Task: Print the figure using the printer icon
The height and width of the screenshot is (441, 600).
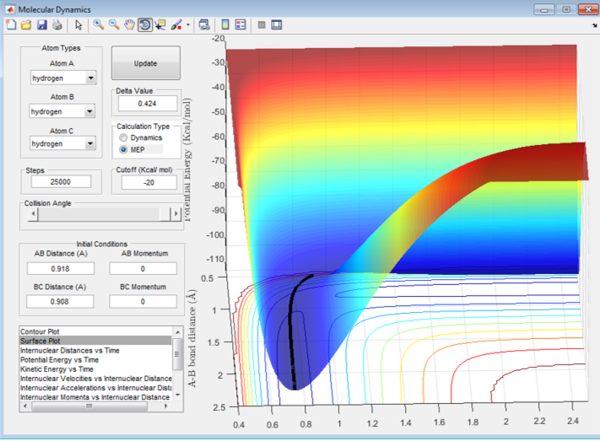Action: pos(57,23)
